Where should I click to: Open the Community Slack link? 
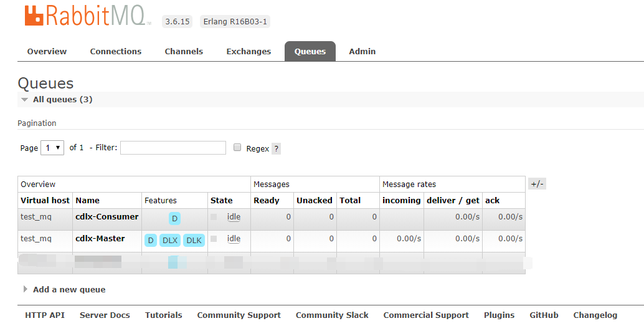coord(332,315)
